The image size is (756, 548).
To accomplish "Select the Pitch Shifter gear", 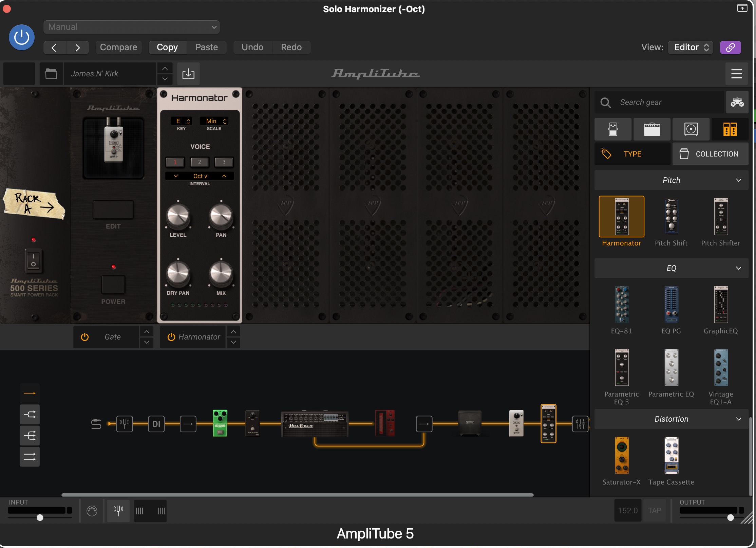I will point(721,217).
